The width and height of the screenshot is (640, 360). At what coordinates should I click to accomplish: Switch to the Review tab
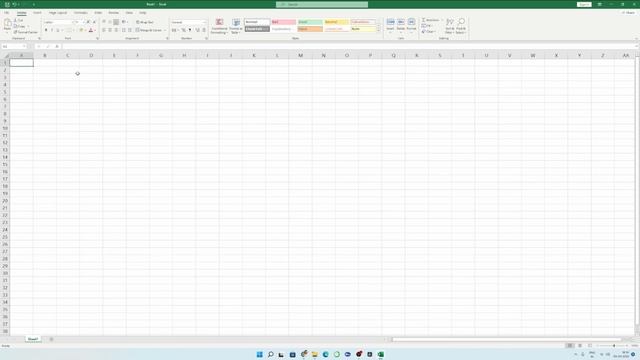pos(113,13)
